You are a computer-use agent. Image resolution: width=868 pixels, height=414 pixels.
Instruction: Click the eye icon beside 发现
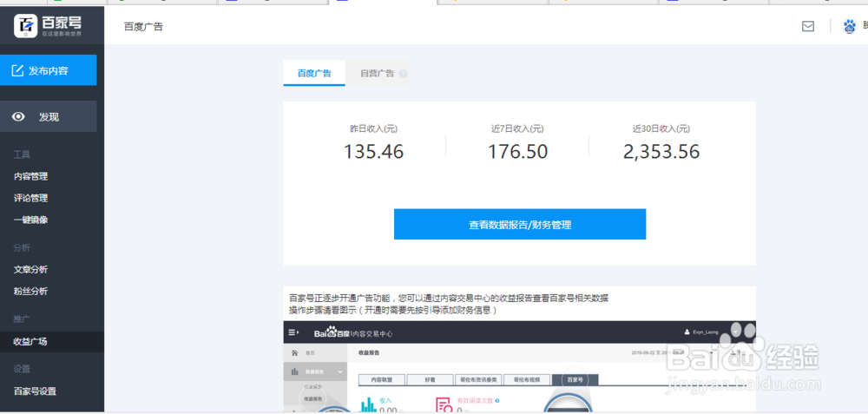coord(19,117)
